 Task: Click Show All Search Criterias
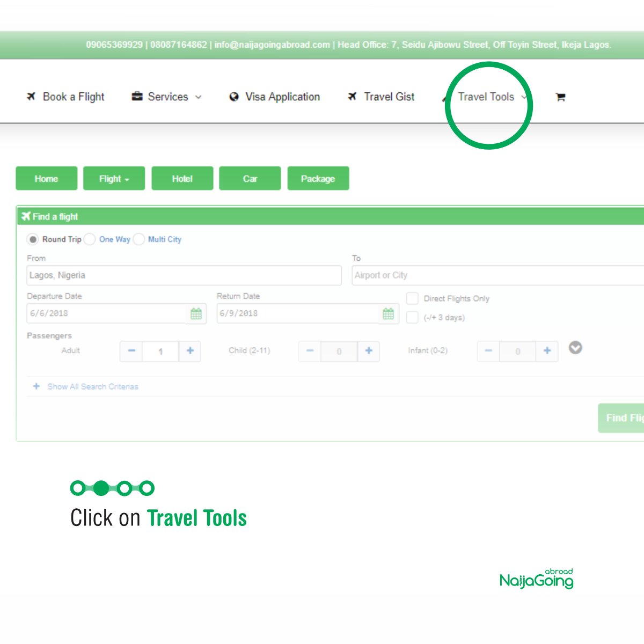click(92, 386)
